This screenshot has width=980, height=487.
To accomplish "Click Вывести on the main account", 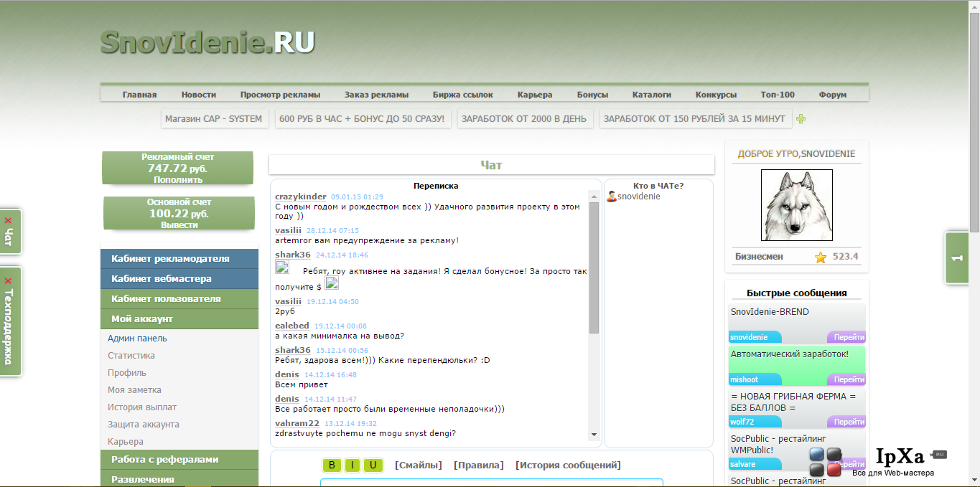I will [179, 225].
